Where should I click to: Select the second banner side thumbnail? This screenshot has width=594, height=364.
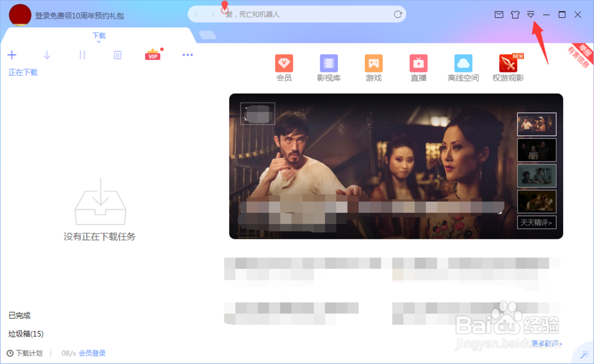[x=537, y=150]
